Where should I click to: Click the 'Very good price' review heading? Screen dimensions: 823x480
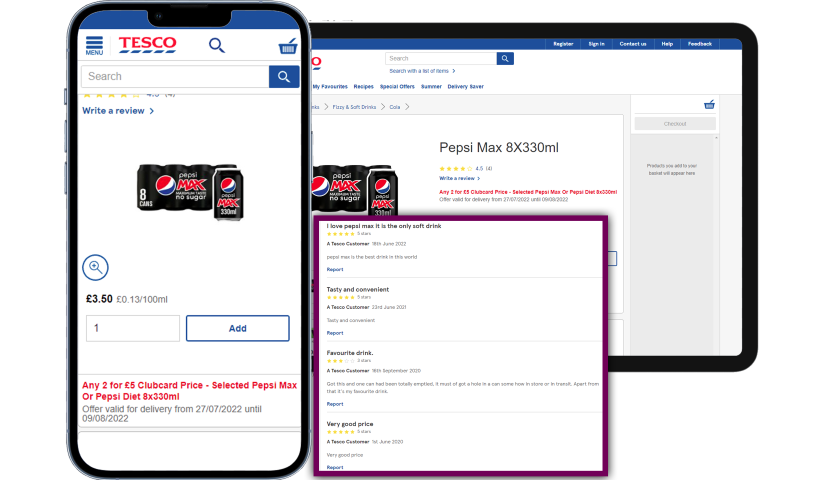tap(350, 424)
